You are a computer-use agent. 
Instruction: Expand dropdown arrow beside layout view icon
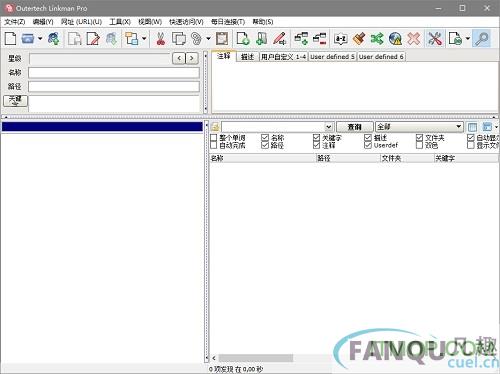[x=496, y=127]
